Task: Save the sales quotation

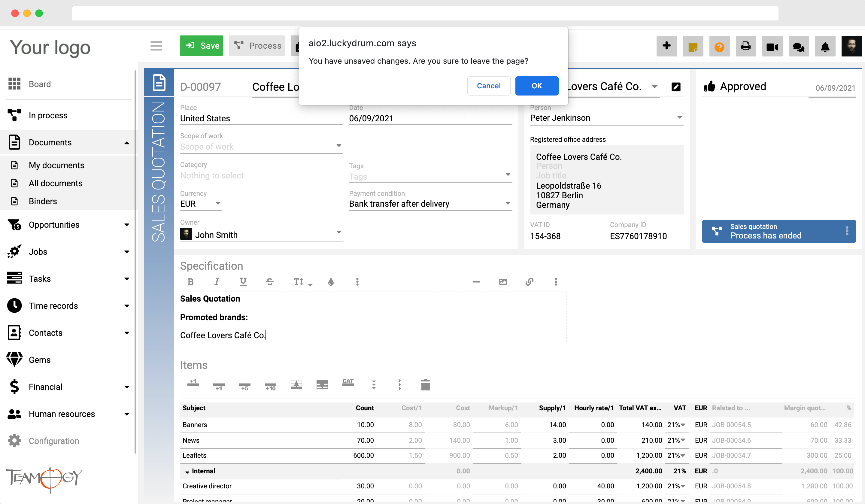Action: (202, 46)
